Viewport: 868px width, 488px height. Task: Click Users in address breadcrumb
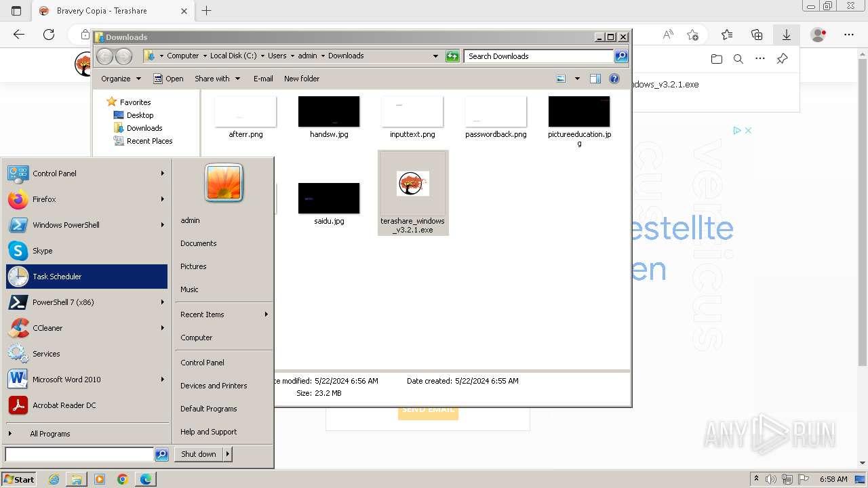tap(277, 56)
